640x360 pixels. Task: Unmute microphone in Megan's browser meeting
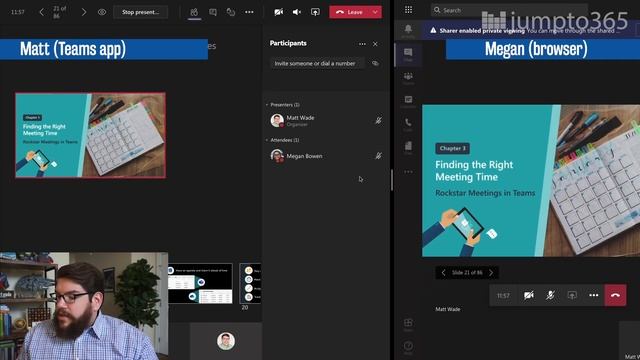click(x=550, y=295)
